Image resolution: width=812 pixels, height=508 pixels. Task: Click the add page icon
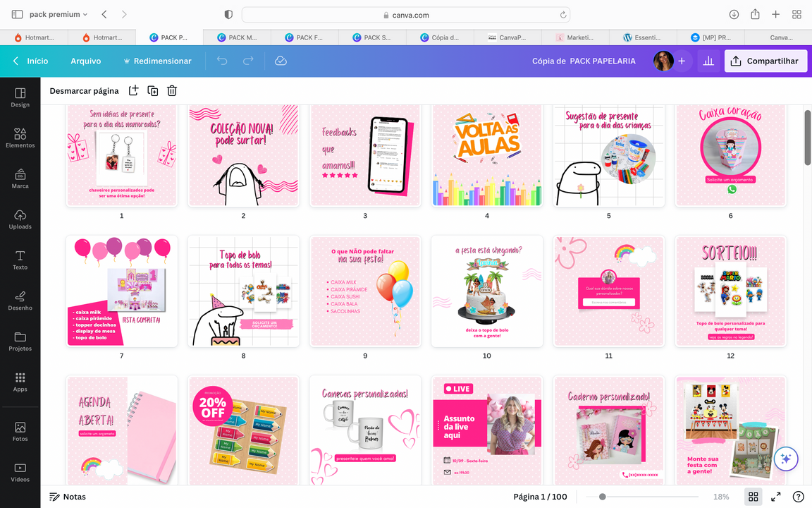133,90
